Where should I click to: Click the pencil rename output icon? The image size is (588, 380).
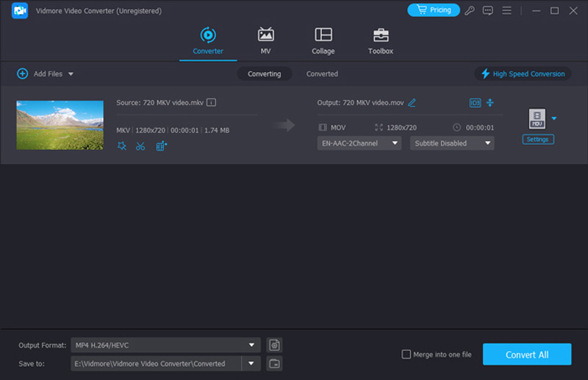tap(412, 103)
